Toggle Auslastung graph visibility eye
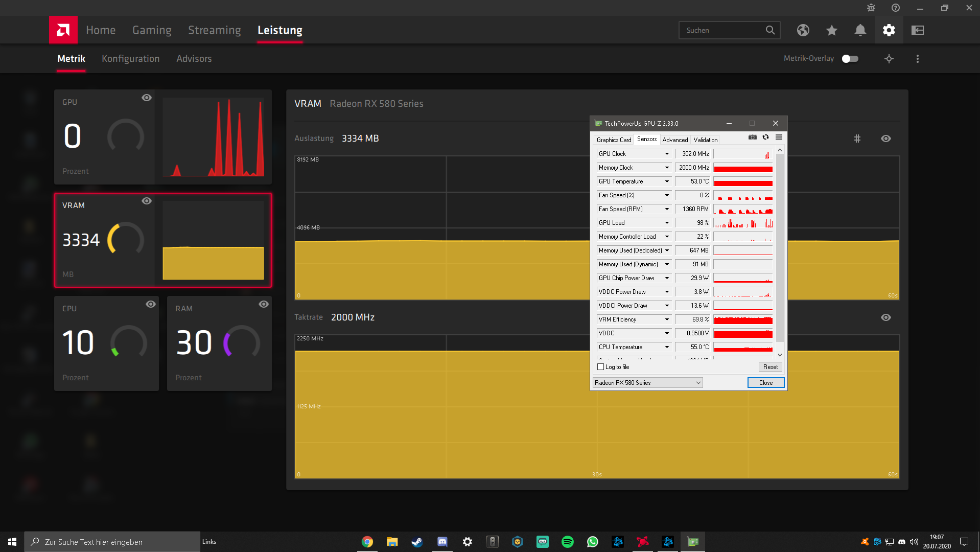The height and width of the screenshot is (552, 980). tap(886, 139)
